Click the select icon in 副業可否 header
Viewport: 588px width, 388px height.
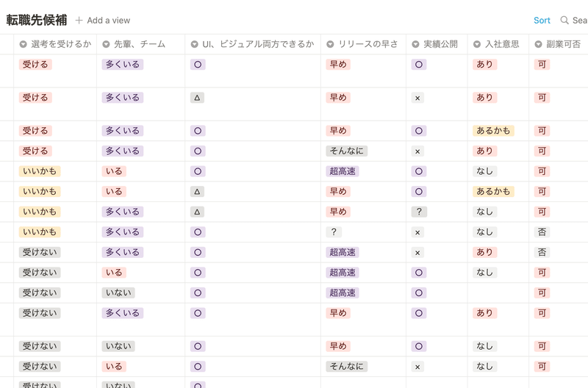tap(538, 44)
